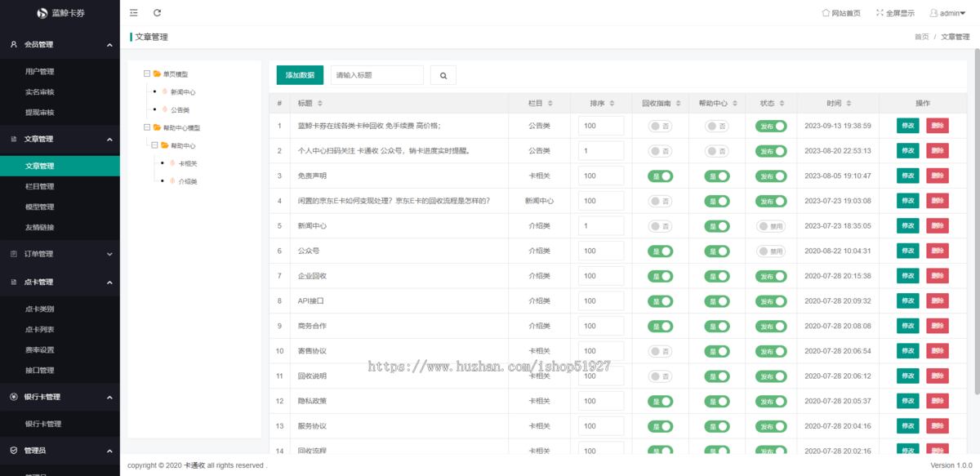This screenshot has width=980, height=476.
Task: Open 点卡列表 in the sidebar
Action: coord(39,330)
